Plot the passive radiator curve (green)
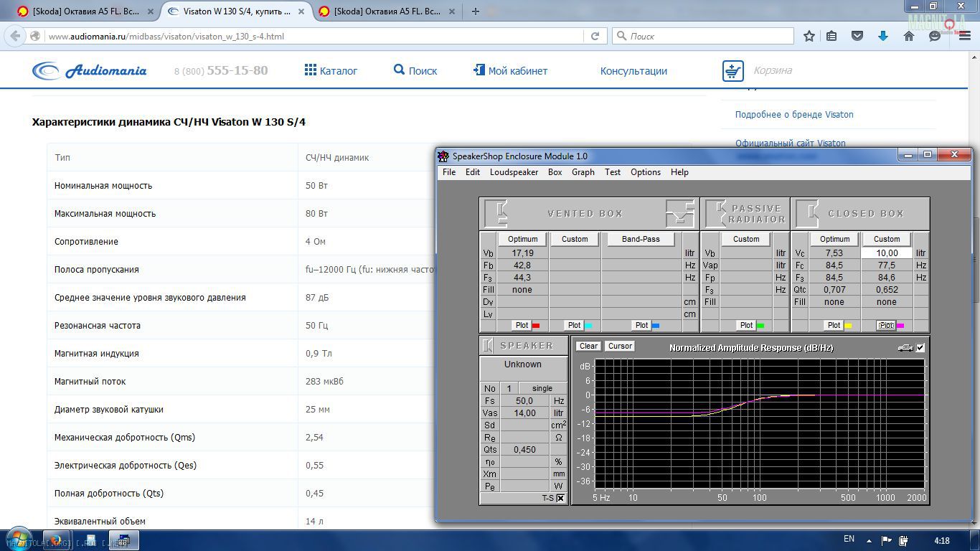This screenshot has height=551, width=980. [746, 326]
